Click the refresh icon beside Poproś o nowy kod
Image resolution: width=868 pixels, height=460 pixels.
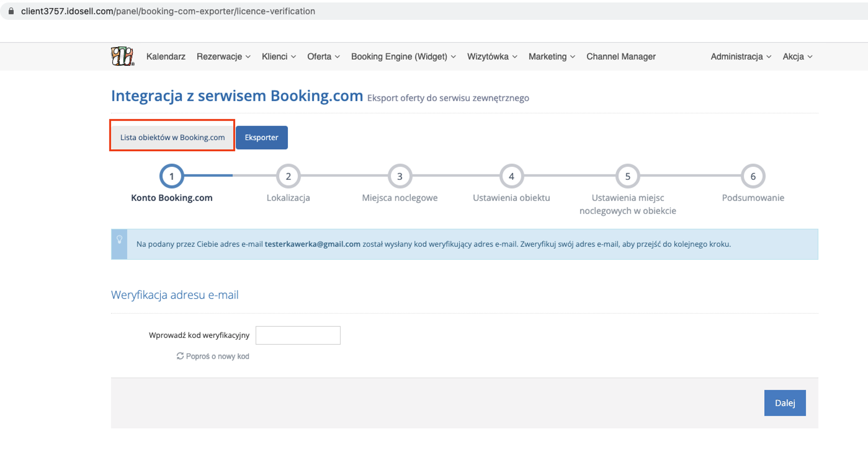(x=180, y=356)
